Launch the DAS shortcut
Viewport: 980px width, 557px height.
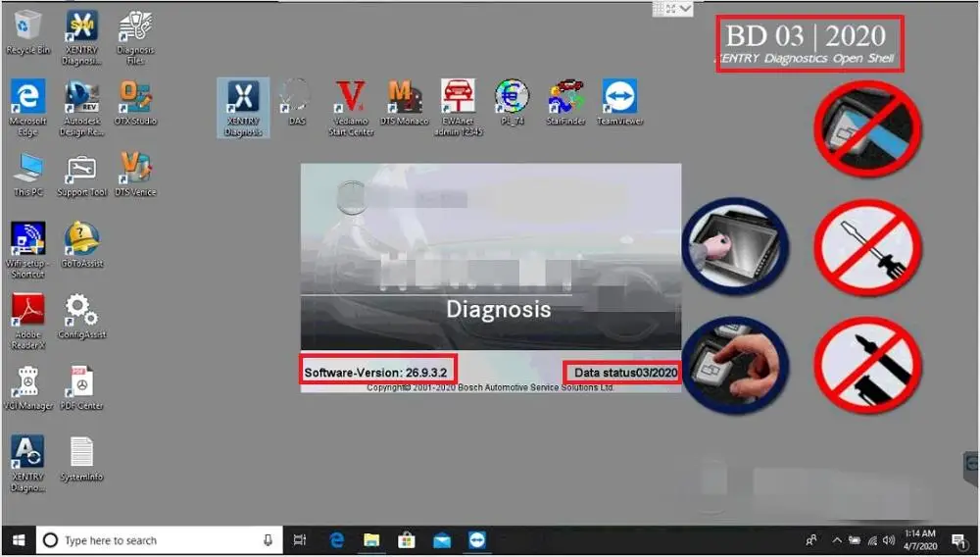[x=296, y=102]
